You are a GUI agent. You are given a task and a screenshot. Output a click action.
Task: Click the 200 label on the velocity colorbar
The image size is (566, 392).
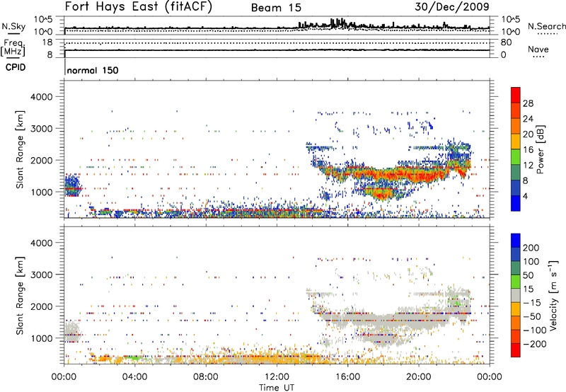(x=531, y=248)
